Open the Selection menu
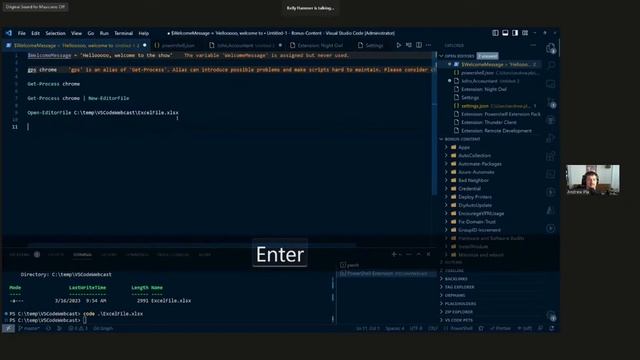Screen dimensions: 640x360 [55, 33]
